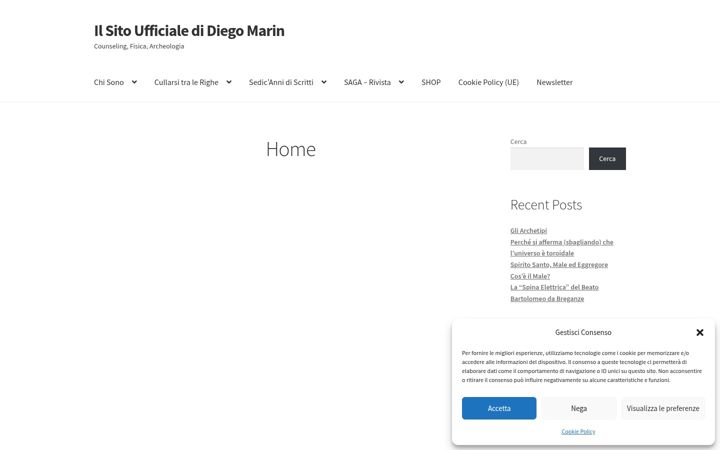Open Cookie Policy (UE) menu item
The width and height of the screenshot is (720, 450).
[x=489, y=82]
